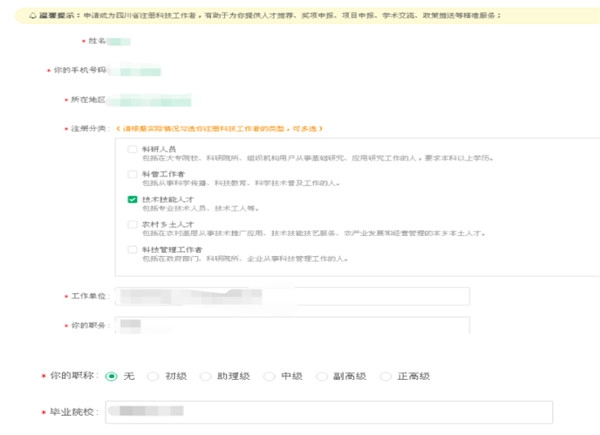
Task: Check the 农村乡土人才 checkbox
Action: click(133, 224)
